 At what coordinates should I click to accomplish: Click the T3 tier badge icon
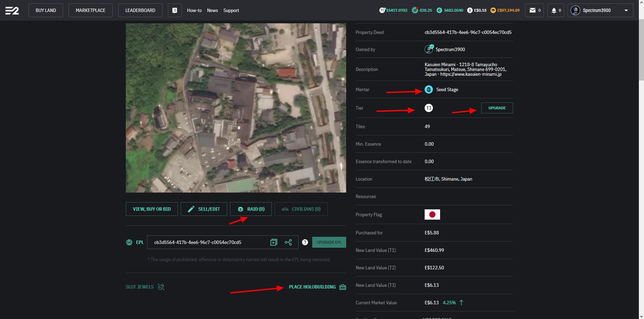point(428,108)
